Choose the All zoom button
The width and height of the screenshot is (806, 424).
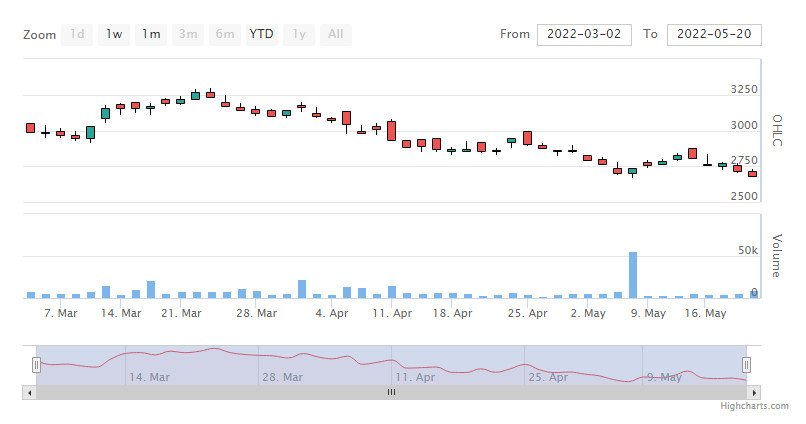tap(336, 34)
